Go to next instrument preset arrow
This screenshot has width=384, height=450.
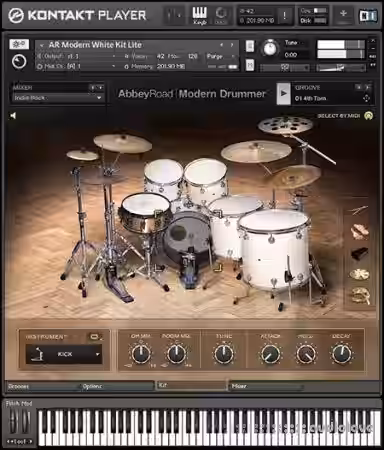232,45
